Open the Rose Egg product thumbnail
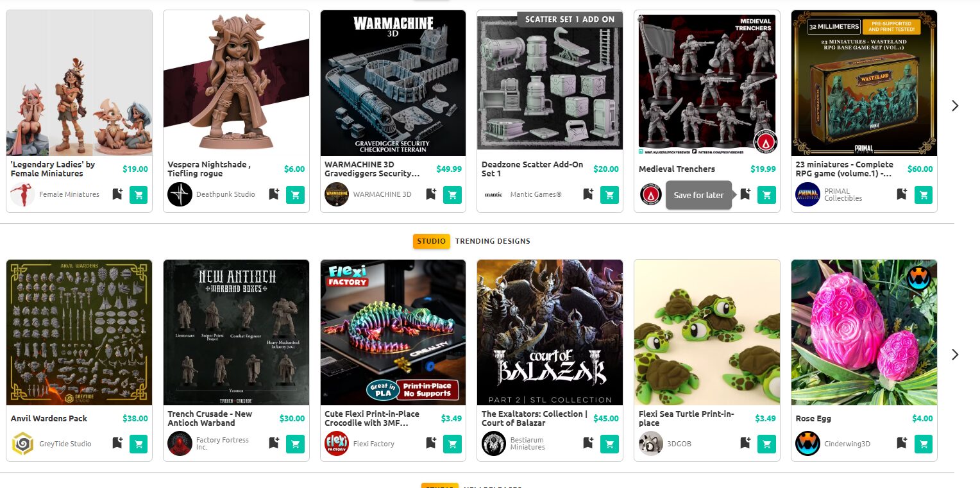Screen dimensions: 980x488 (x=864, y=332)
